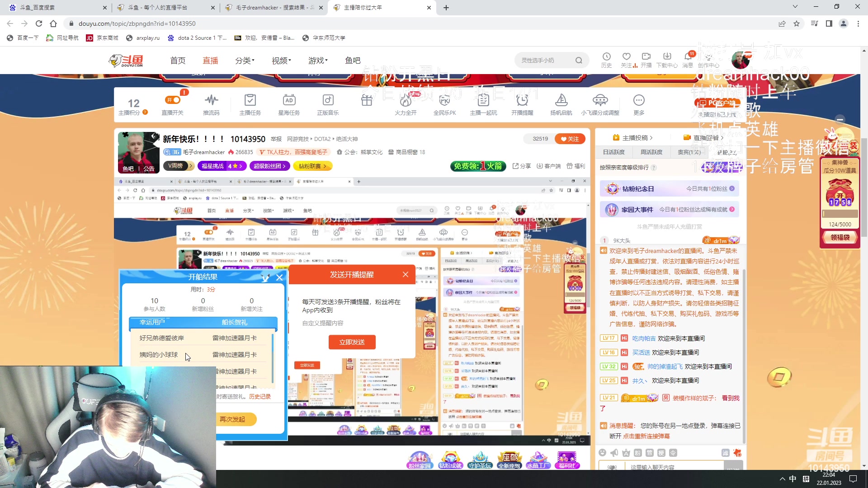Open the 开播 start streaming icon
Viewport: 868px width, 488px height.
pyautogui.click(x=646, y=56)
